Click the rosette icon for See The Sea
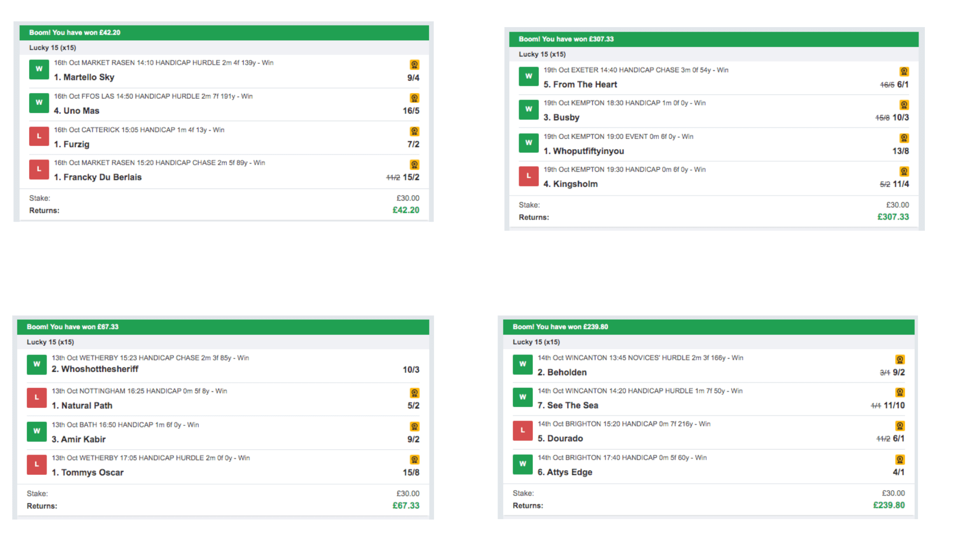Viewport: 980px width, 551px height. (x=899, y=392)
